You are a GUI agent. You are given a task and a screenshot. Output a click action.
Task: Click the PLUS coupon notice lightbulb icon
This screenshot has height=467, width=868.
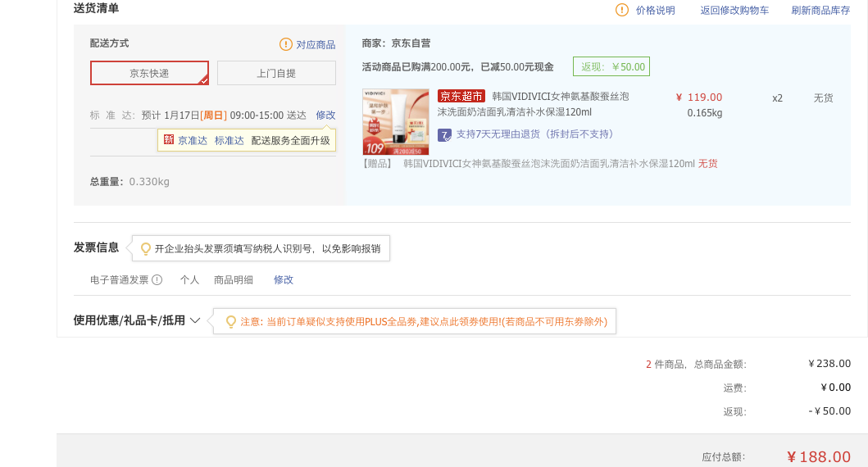coord(231,321)
